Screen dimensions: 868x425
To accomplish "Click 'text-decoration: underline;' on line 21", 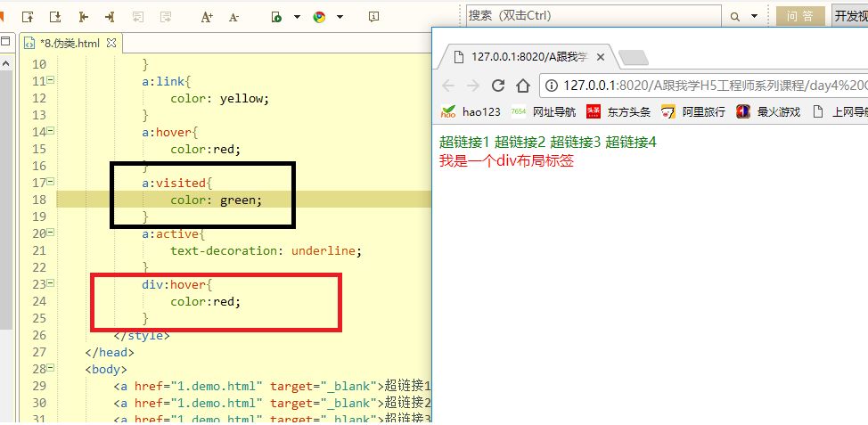I will click(x=266, y=251).
